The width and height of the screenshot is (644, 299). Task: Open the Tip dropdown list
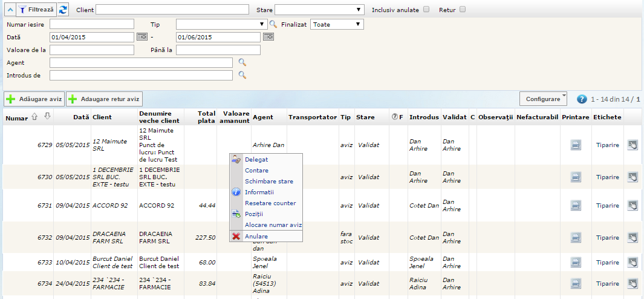pos(221,24)
